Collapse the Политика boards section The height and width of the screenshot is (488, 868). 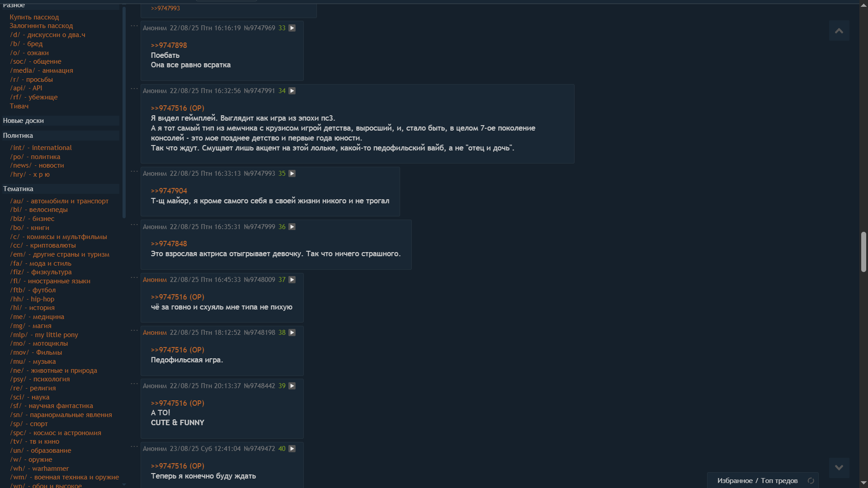pos(18,136)
